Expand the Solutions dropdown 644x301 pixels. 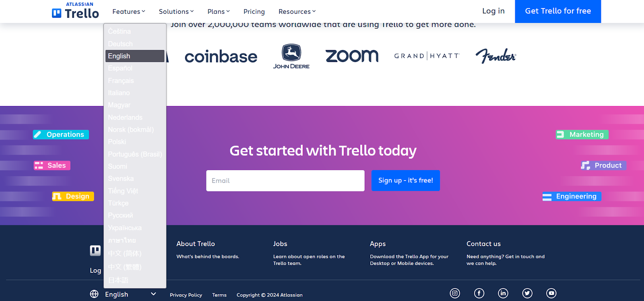pyautogui.click(x=176, y=12)
